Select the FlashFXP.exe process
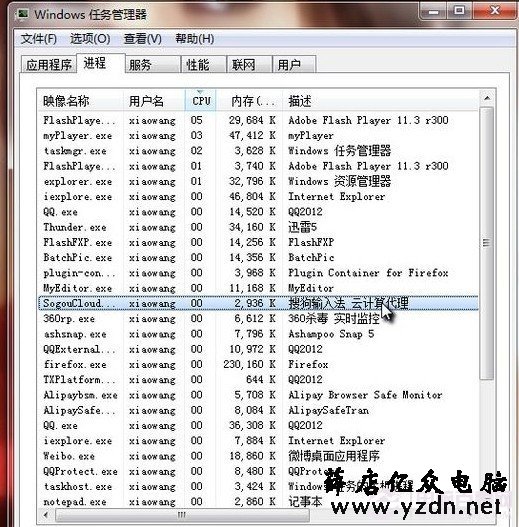The width and height of the screenshot is (519, 527). click(258, 242)
